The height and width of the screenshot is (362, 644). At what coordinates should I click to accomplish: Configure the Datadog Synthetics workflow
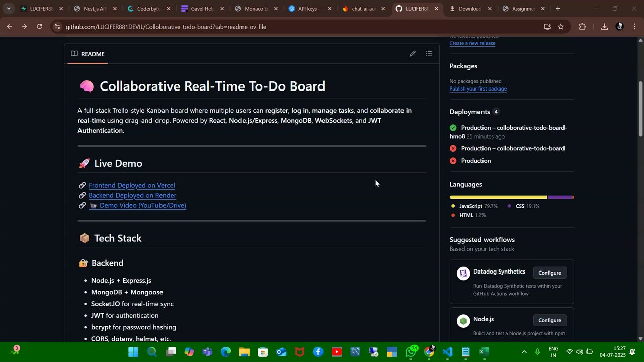[550, 273]
